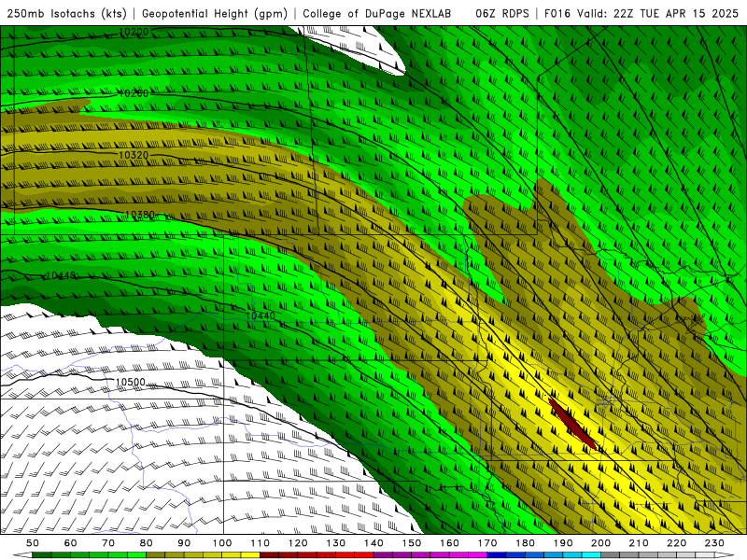The height and width of the screenshot is (560, 747).
Task: Click the 'Geopotential Height (gpm)' header text
Action: coord(215,13)
